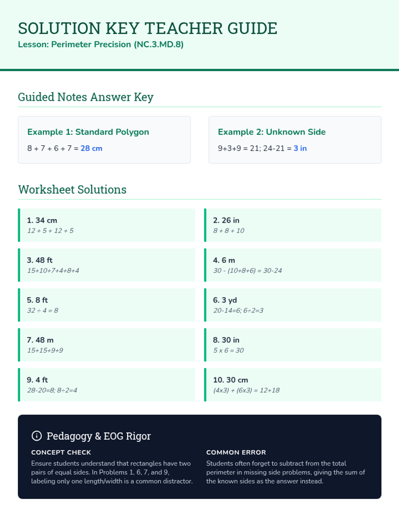Choose solution 6 showing 3 yd
Image resolution: width=399 pixels, height=532 pixels.
coord(293,305)
